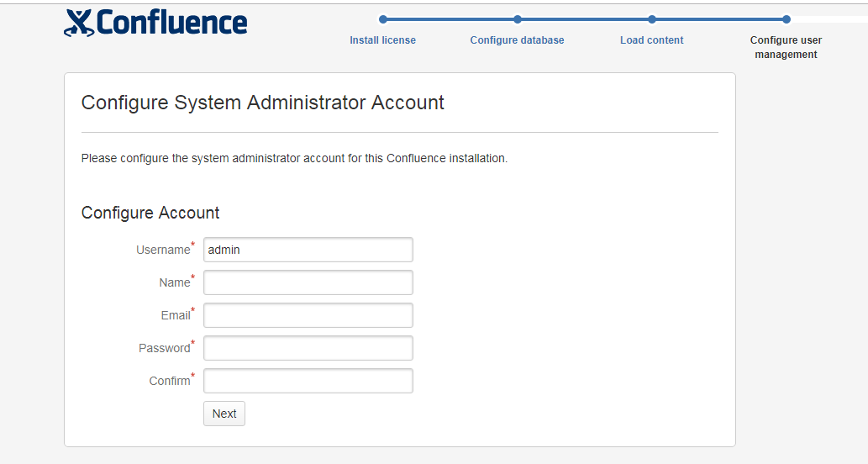The height and width of the screenshot is (464, 868).
Task: Focus the Username input field
Action: tap(308, 250)
